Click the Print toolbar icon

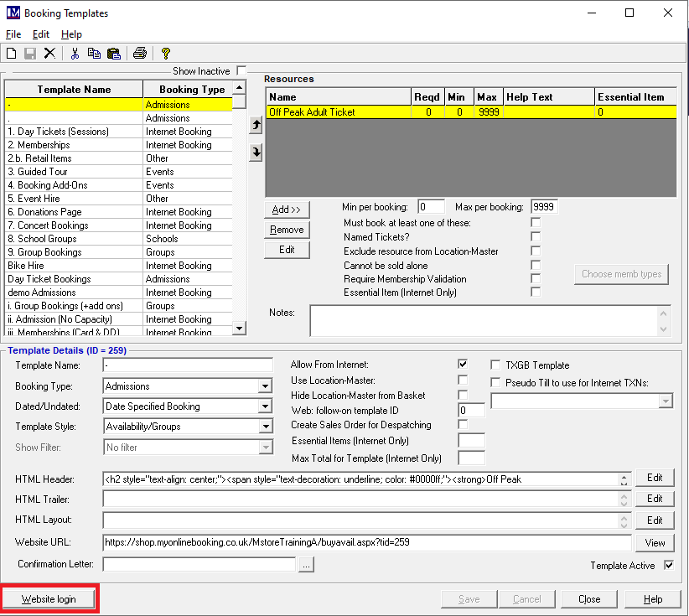tap(140, 54)
